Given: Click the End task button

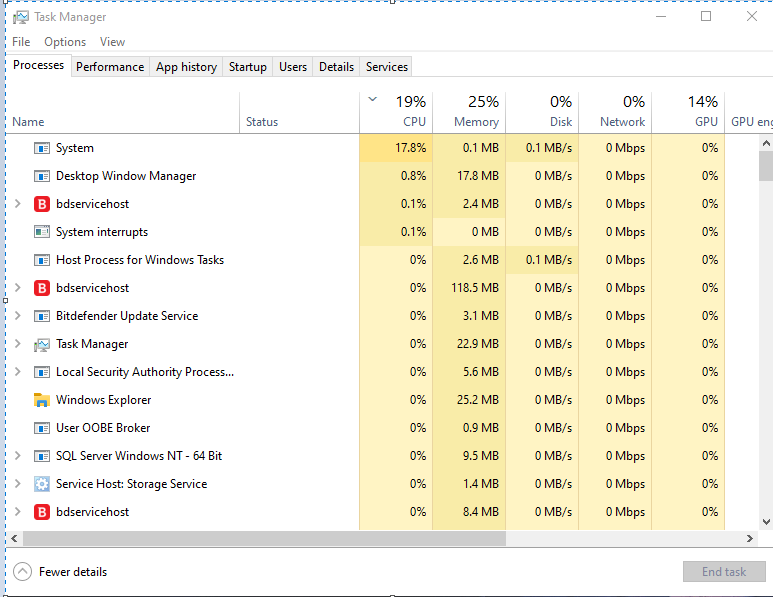Looking at the screenshot, I should [x=724, y=572].
